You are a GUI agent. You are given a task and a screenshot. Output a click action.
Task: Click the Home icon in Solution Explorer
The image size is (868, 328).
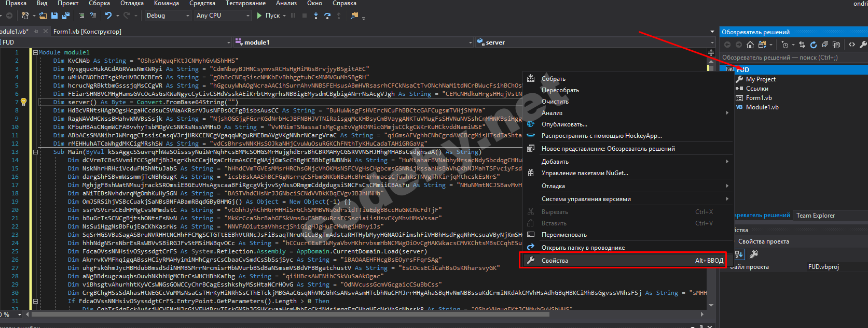coord(750,45)
